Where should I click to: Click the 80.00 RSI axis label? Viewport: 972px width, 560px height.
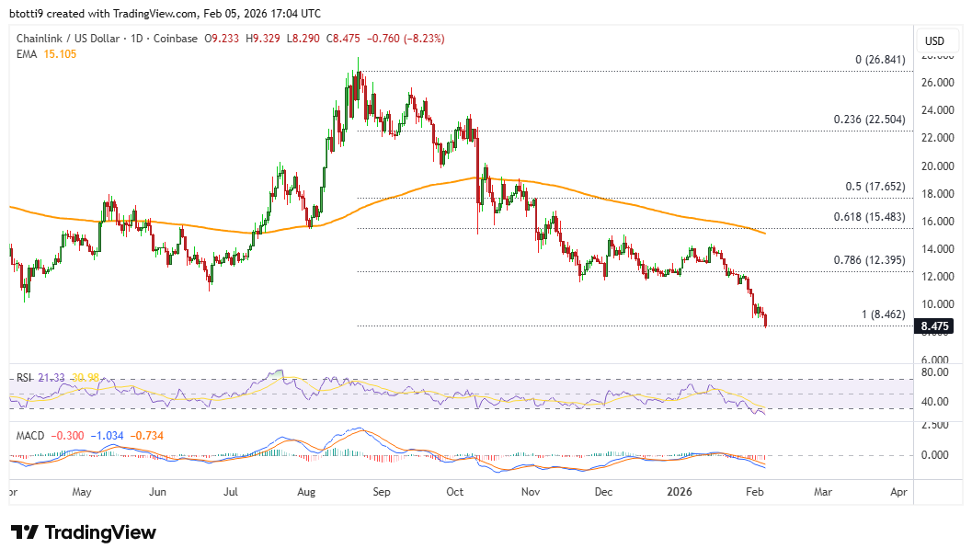(x=935, y=372)
